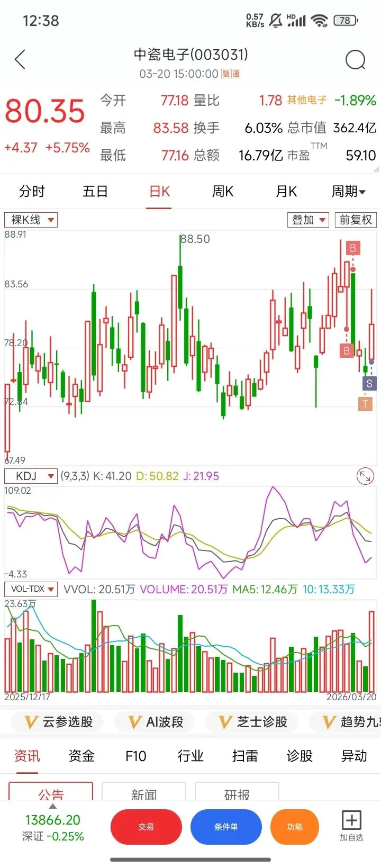Switch to the 五日 tab
381x868 pixels.
point(95,191)
